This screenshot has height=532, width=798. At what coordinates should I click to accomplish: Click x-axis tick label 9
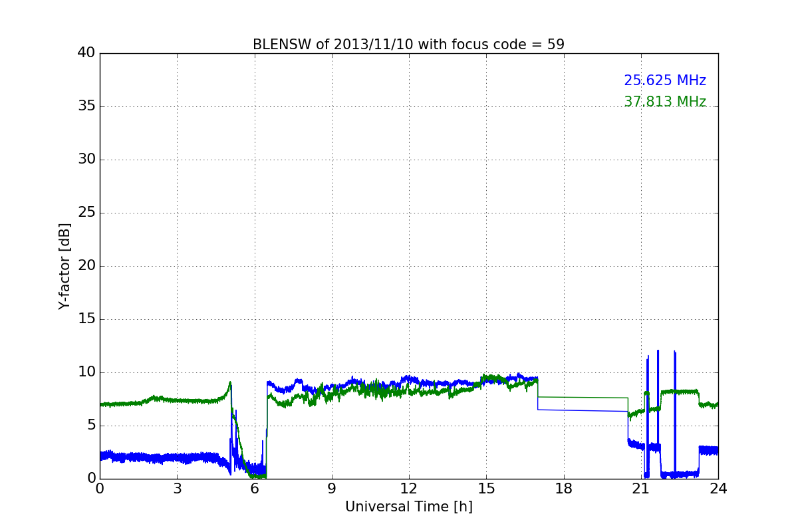point(332,489)
